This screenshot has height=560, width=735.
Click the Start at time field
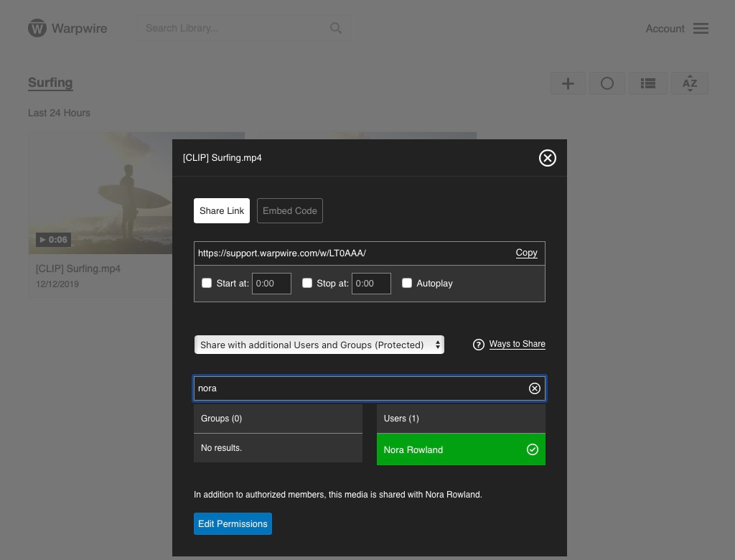[271, 284]
